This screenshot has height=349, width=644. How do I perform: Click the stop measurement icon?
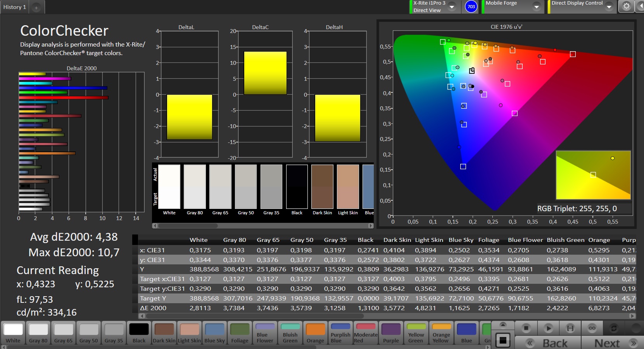(x=526, y=328)
